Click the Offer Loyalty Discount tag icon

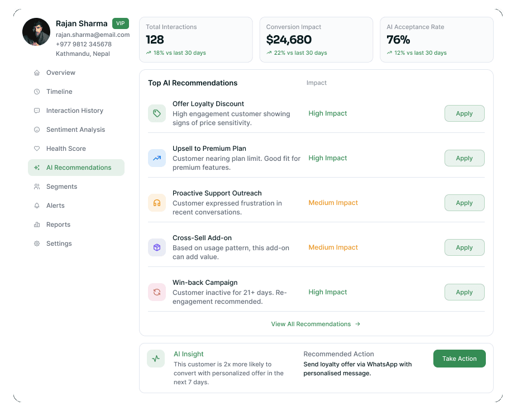pos(157,113)
